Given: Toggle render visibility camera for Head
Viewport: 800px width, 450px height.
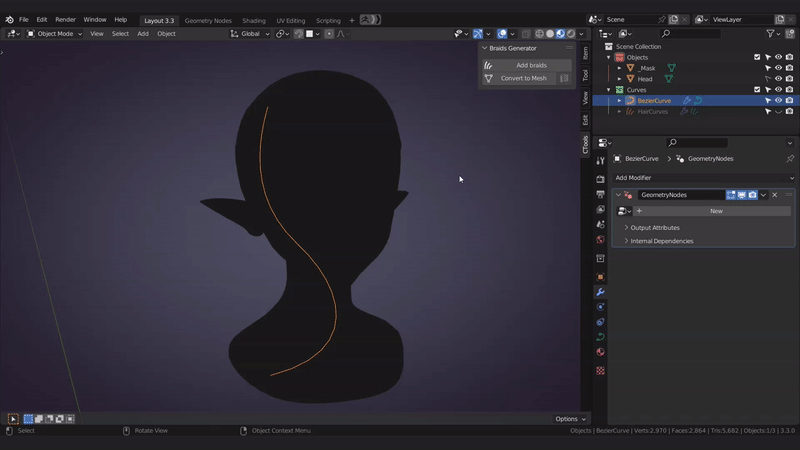Looking at the screenshot, I should (x=789, y=79).
